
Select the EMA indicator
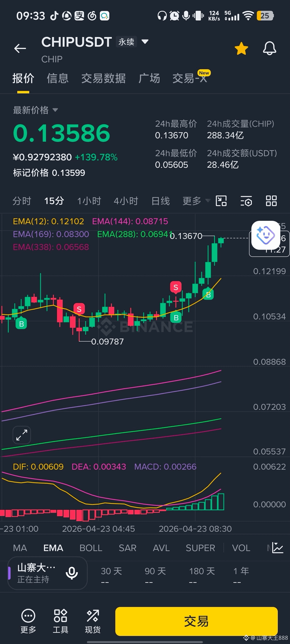[53, 548]
